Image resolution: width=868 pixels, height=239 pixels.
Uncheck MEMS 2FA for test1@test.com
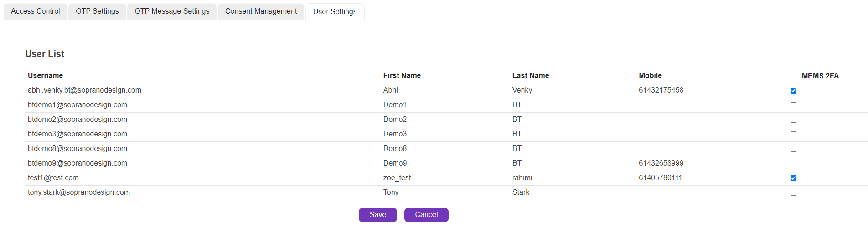[x=793, y=178]
